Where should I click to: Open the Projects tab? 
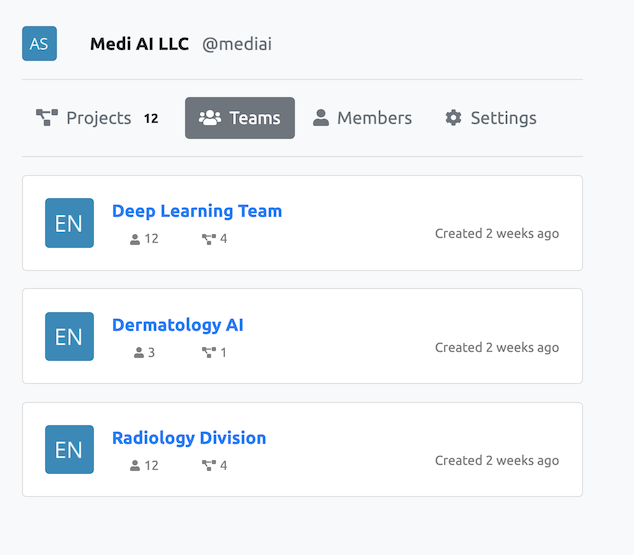97,118
